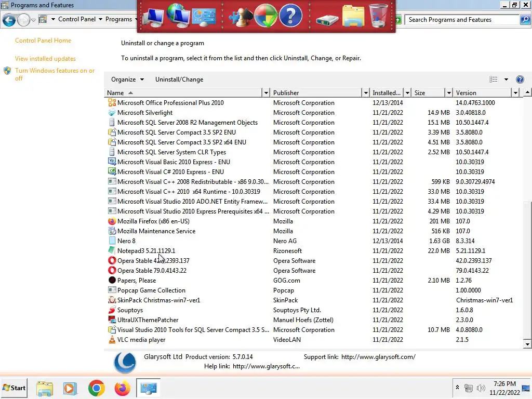Select Microsoft Silverlight icon
This screenshot has width=532, height=399.
click(x=112, y=113)
